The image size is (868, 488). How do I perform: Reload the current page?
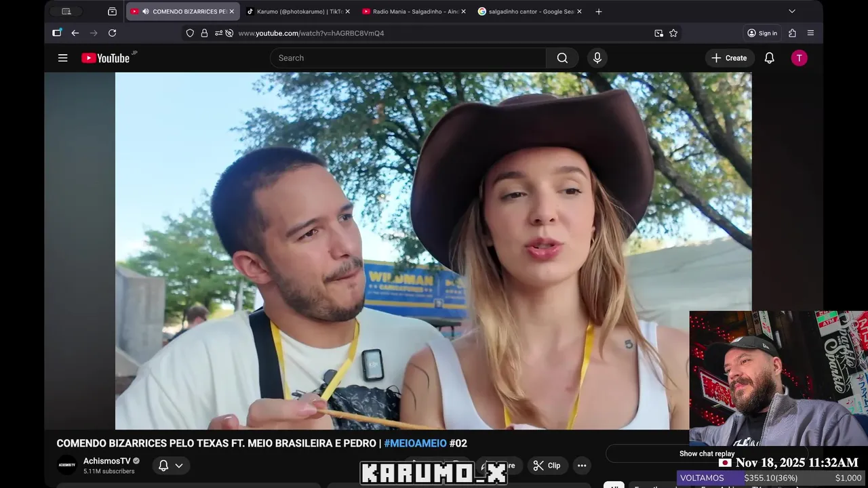[x=113, y=33]
